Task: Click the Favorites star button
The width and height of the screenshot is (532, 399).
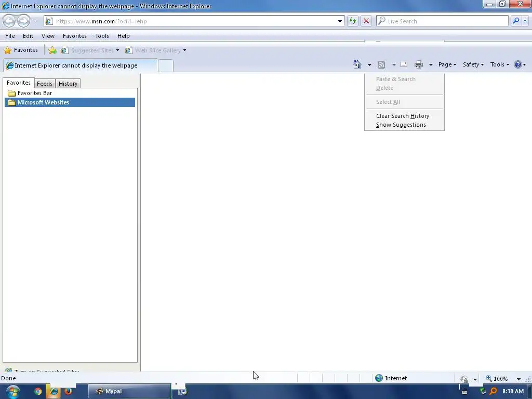Action: coord(21,50)
